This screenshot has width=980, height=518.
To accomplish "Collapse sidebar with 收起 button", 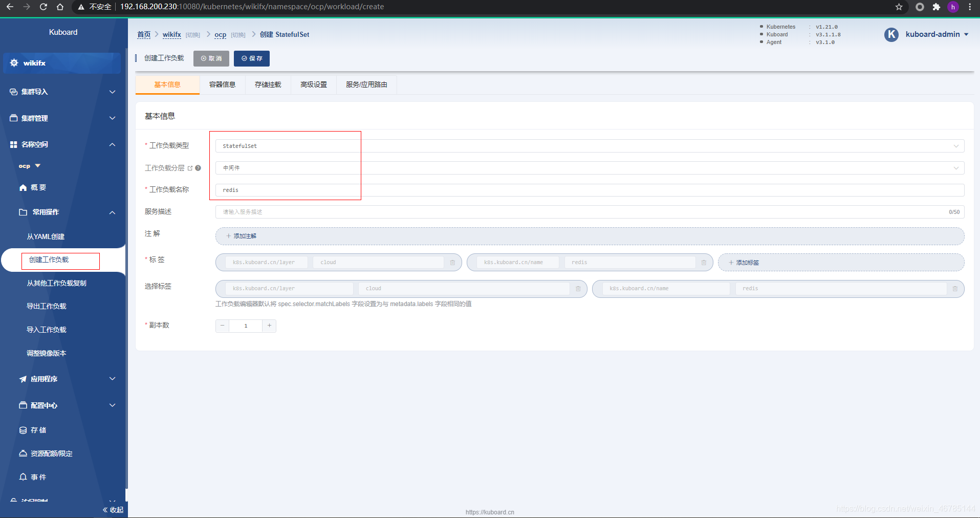I will pyautogui.click(x=113, y=510).
